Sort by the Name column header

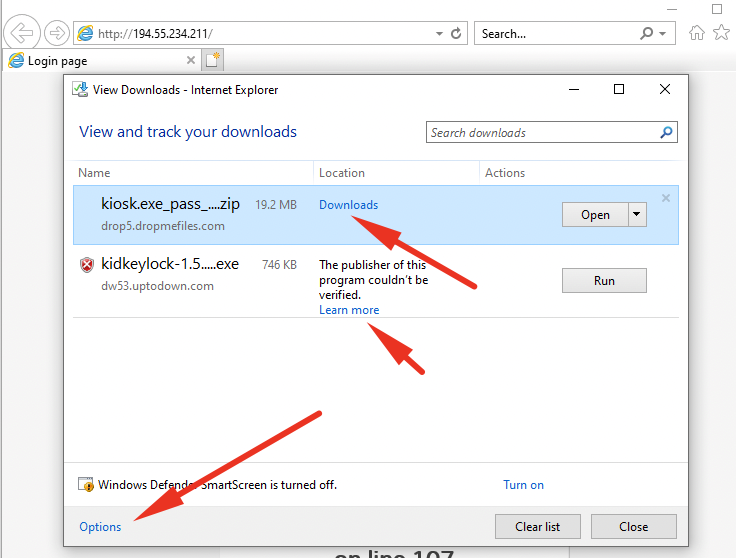pos(94,173)
